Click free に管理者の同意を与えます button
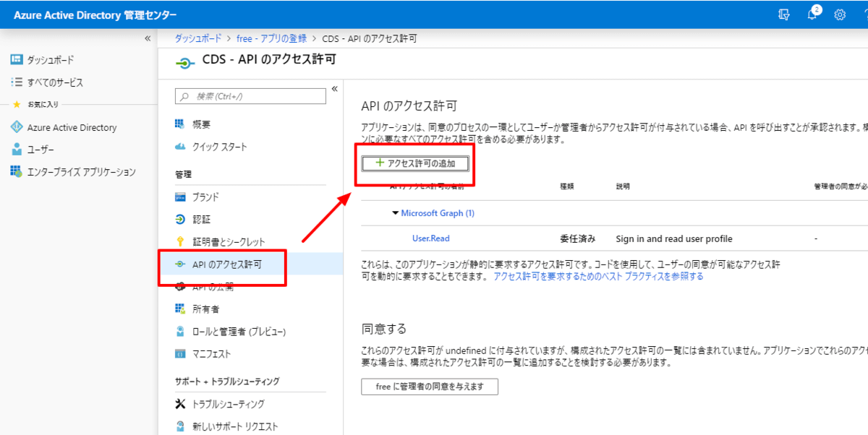 point(430,387)
